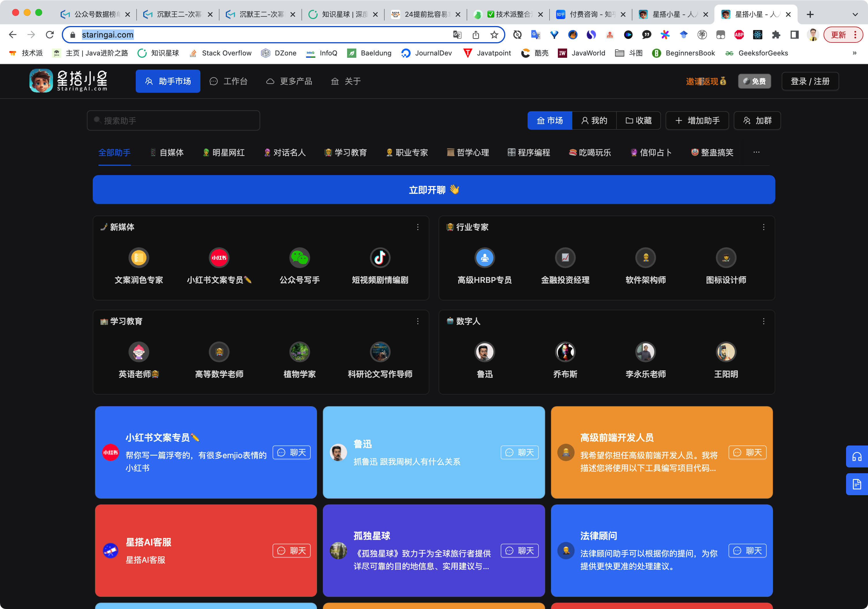The width and height of the screenshot is (868, 609).
Task: Click the 小红书文案专员 red icon
Action: click(219, 258)
